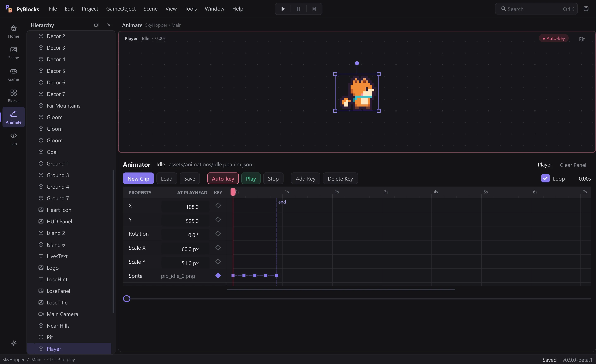
Task: Step one frame forward in toolbar
Action: tap(314, 9)
